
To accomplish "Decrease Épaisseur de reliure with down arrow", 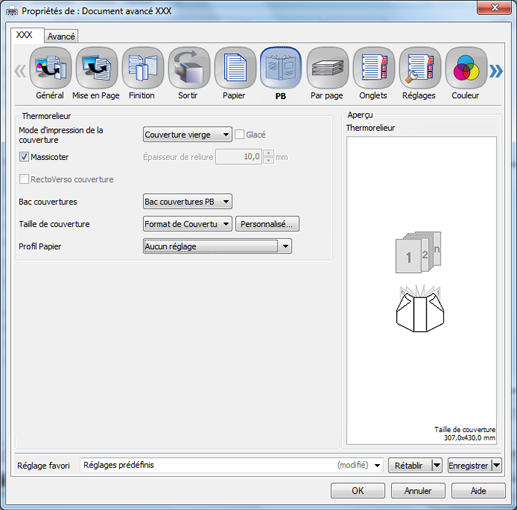I will tap(268, 160).
